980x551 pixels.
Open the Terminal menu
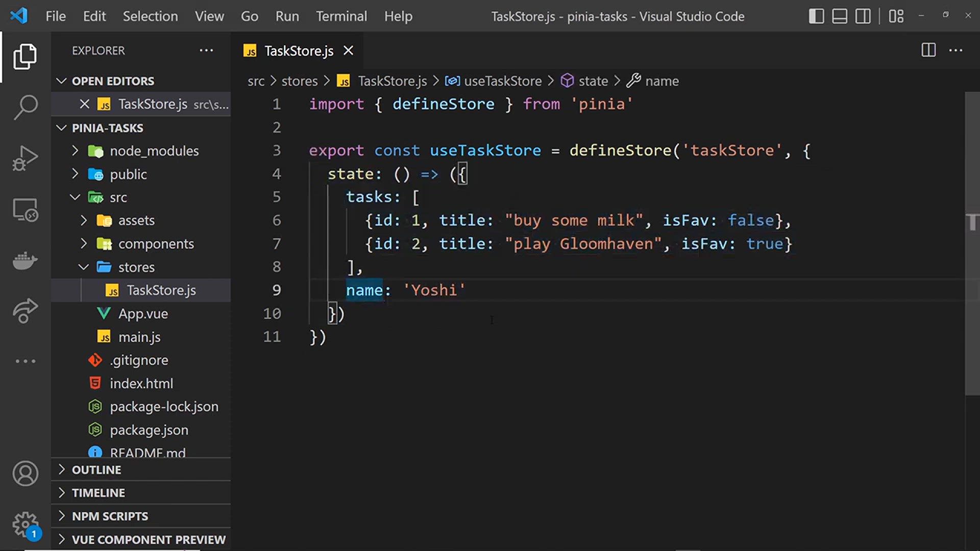click(341, 16)
